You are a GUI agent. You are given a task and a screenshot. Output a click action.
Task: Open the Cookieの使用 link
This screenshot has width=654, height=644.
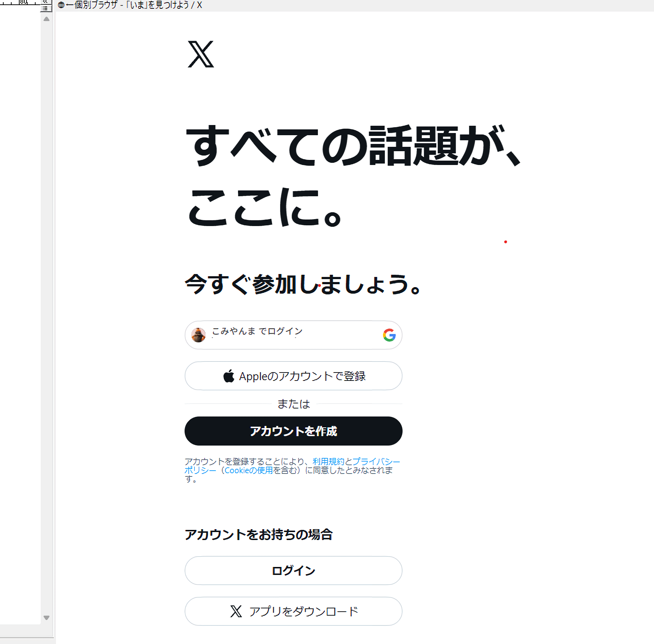click(x=249, y=470)
